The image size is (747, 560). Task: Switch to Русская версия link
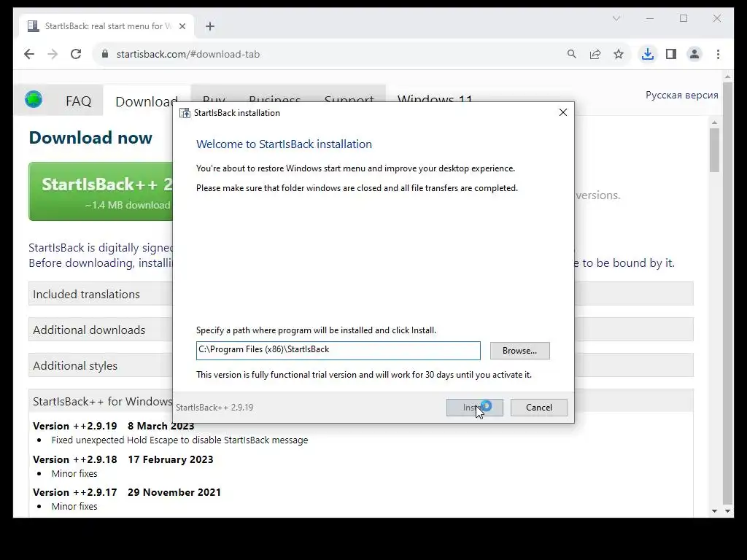[x=682, y=96]
